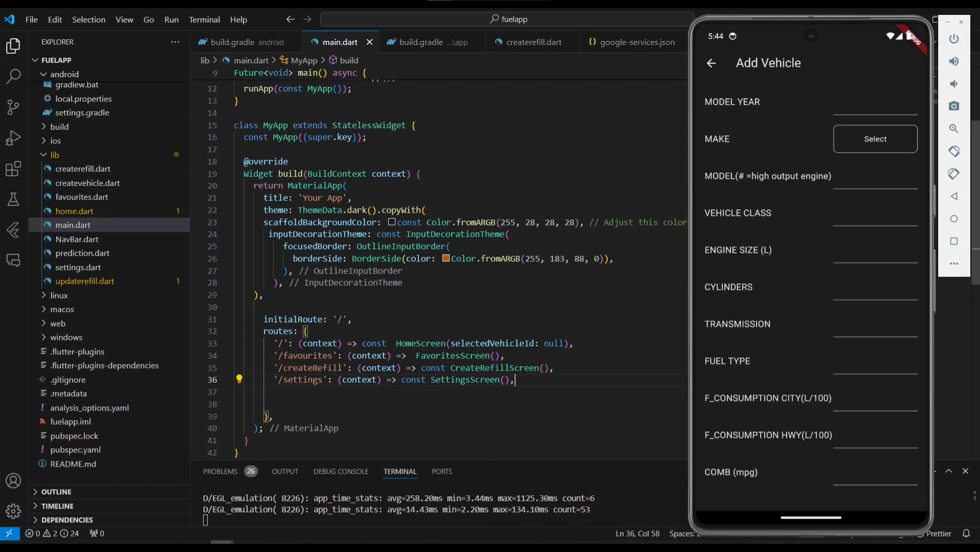980x552 pixels.
Task: Click the lightbulb code action icon
Action: pyautogui.click(x=239, y=379)
